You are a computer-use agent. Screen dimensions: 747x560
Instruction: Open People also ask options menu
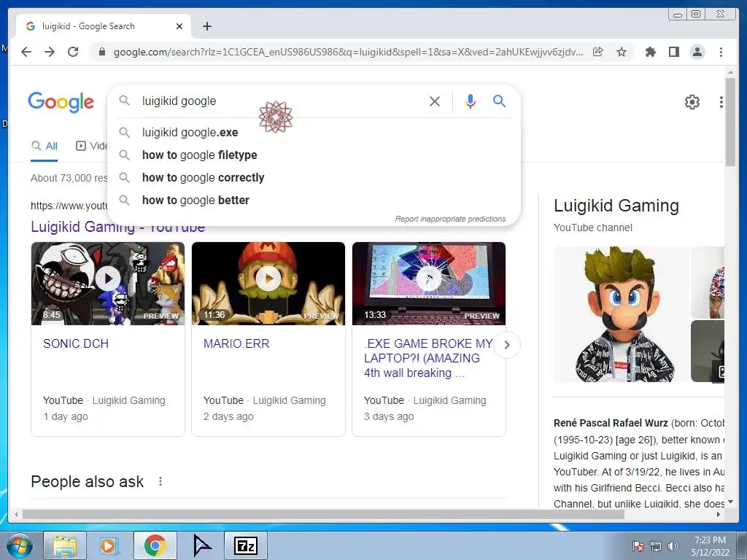point(160,481)
